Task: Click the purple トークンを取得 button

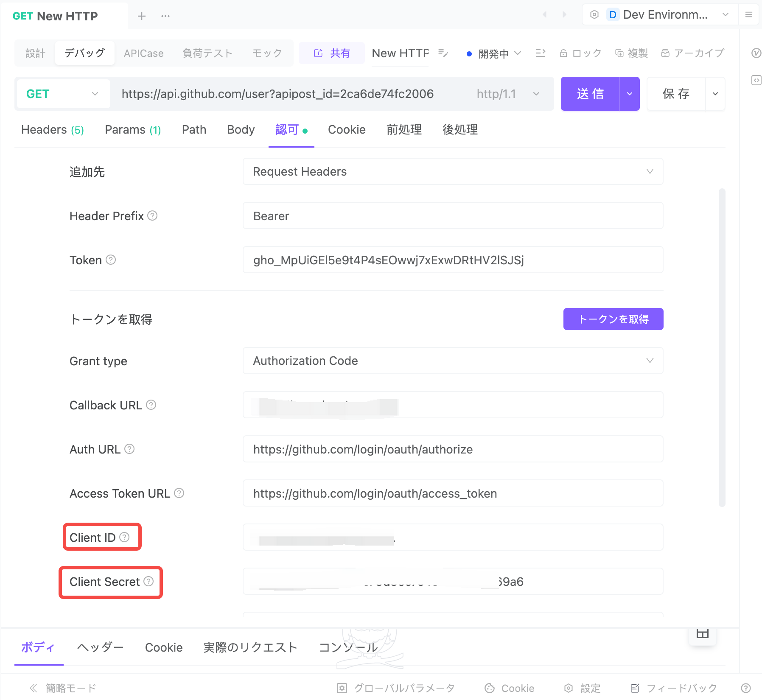Action: coord(613,319)
